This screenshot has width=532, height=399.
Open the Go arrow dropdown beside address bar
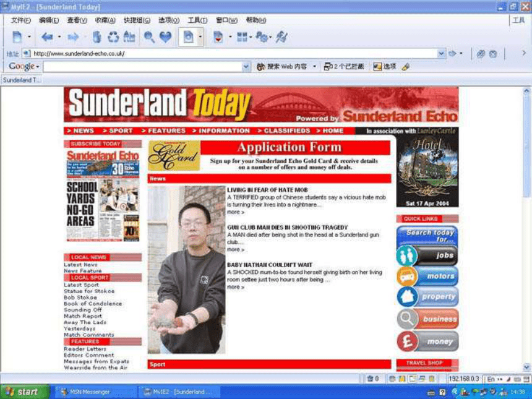[461, 54]
